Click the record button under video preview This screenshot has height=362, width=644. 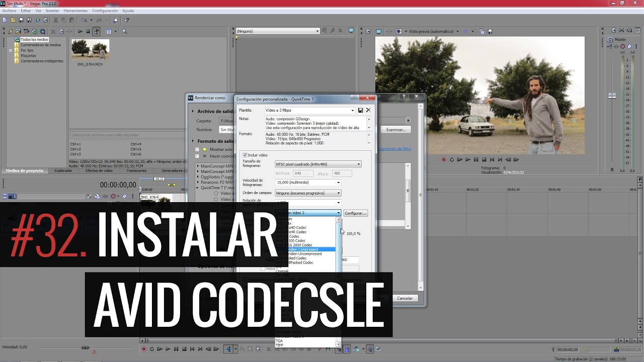[x=444, y=159]
